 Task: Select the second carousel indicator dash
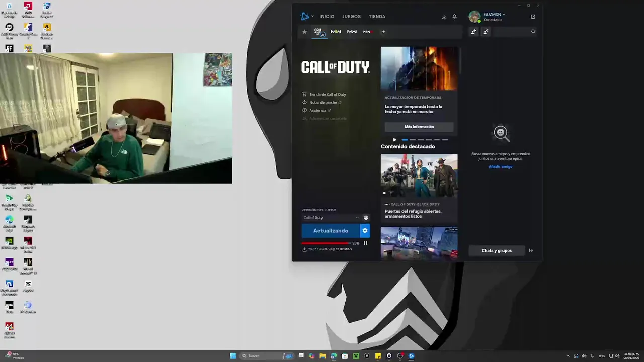413,140
